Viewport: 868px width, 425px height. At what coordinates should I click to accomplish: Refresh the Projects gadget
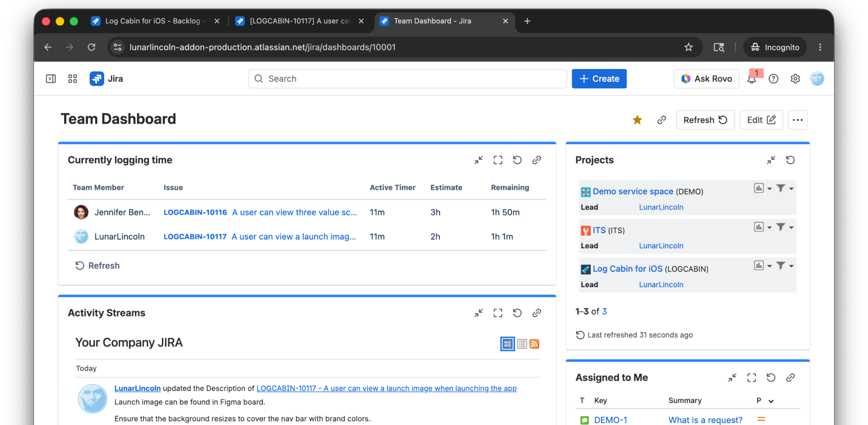(x=791, y=160)
